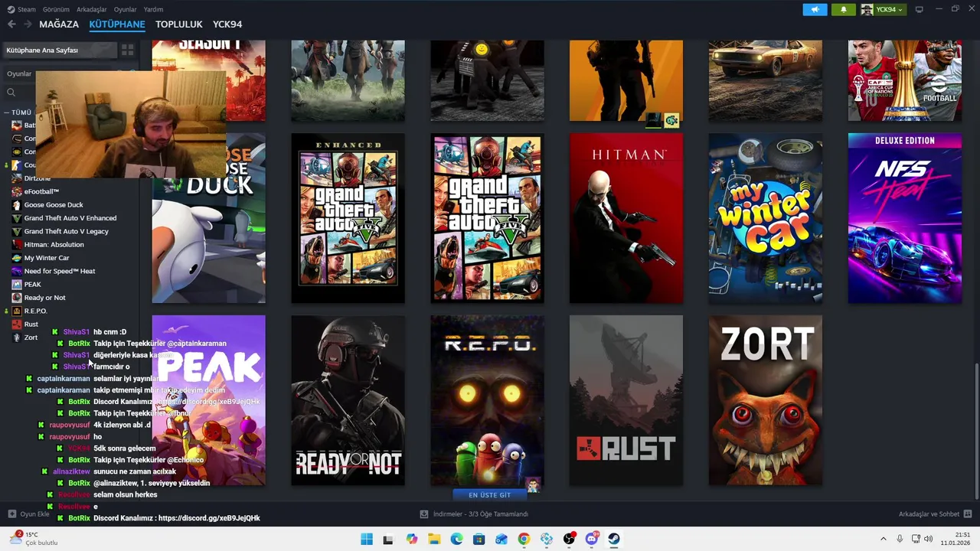The height and width of the screenshot is (551, 980).
Task: Click the EN ÜSTE GİT button
Action: (x=489, y=495)
